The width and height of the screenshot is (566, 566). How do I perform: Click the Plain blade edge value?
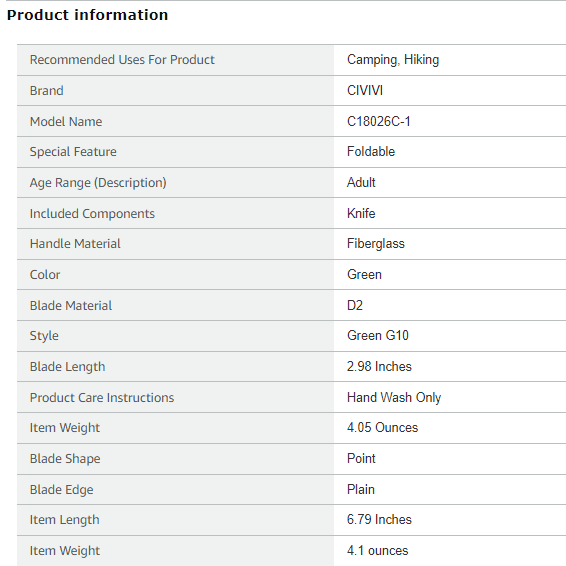361,489
